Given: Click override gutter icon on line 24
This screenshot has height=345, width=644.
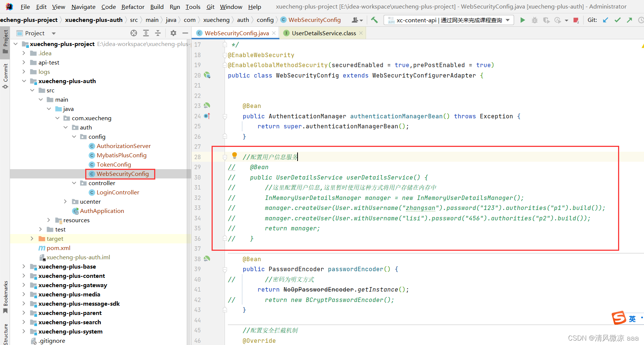Looking at the screenshot, I should tap(207, 116).
